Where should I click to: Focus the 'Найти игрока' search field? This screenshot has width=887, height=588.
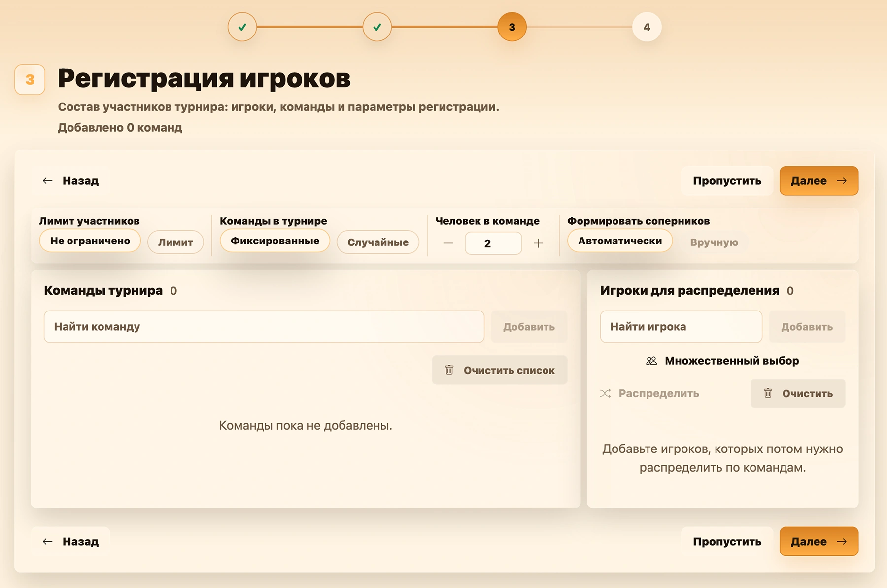(681, 327)
